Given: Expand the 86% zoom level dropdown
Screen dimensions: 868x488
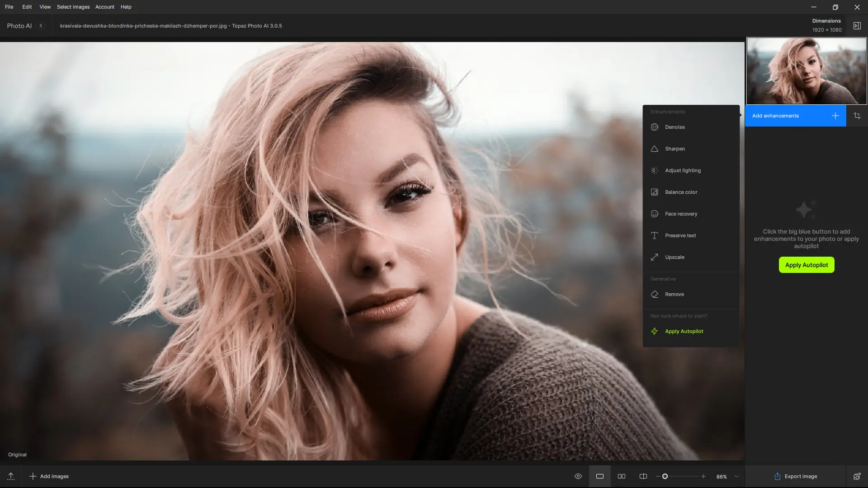Looking at the screenshot, I should click(737, 476).
